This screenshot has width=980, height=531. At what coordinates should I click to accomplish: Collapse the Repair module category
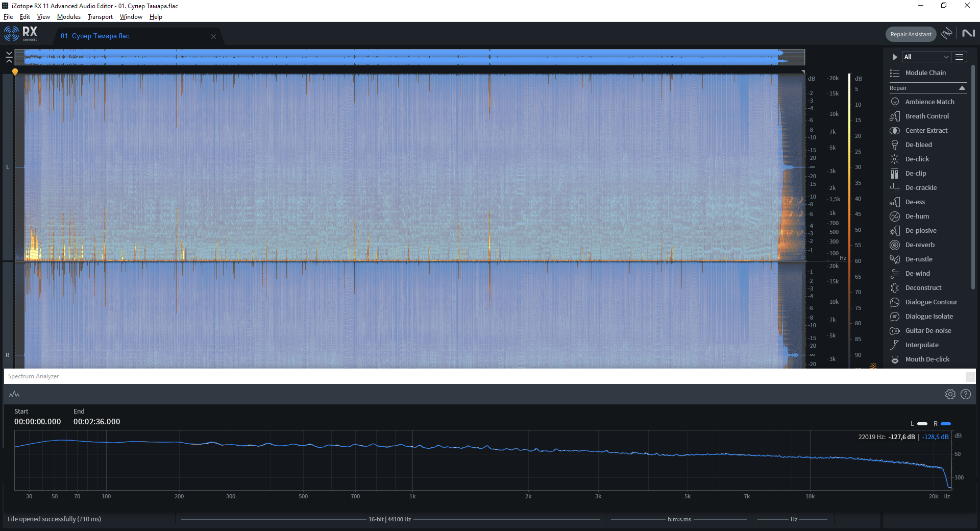(x=962, y=88)
